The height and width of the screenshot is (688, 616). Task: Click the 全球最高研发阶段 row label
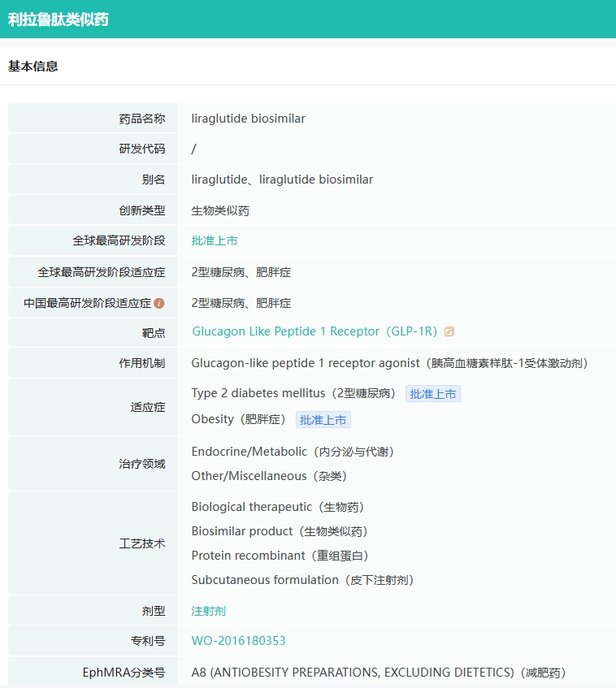[119, 240]
